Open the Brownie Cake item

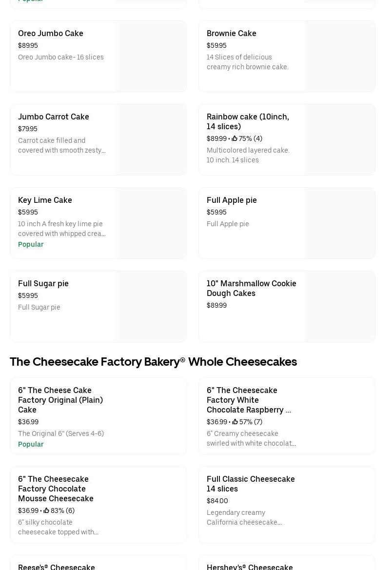click(231, 33)
